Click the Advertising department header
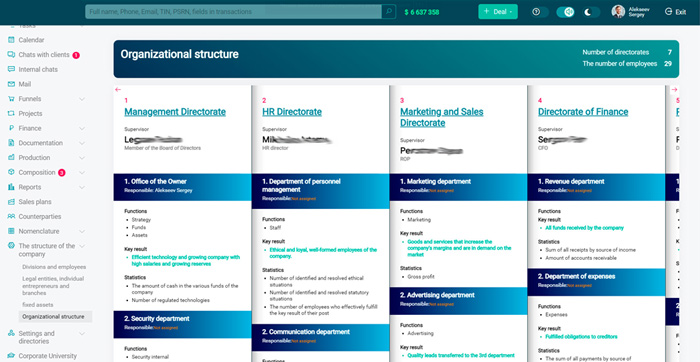Image resolution: width=700 pixels, height=362 pixels. pos(458,301)
